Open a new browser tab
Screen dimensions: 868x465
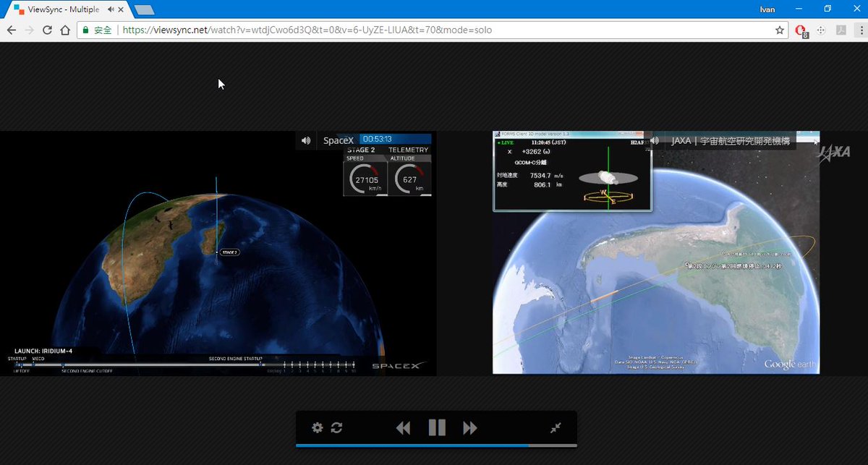pos(144,10)
